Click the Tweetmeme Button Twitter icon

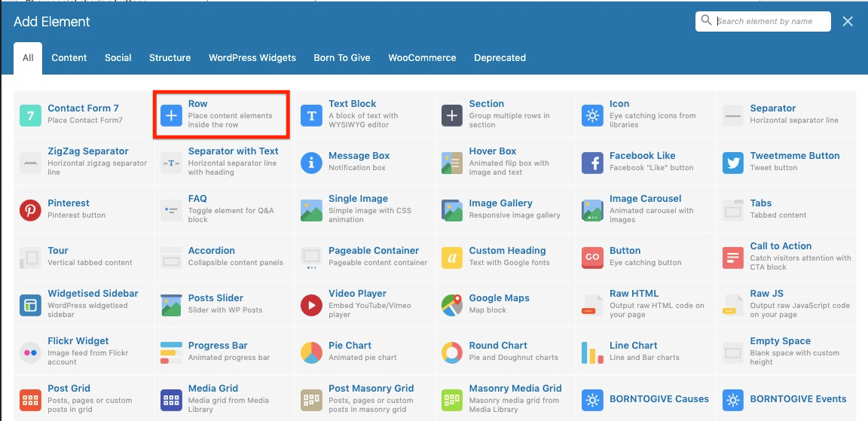coord(733,163)
